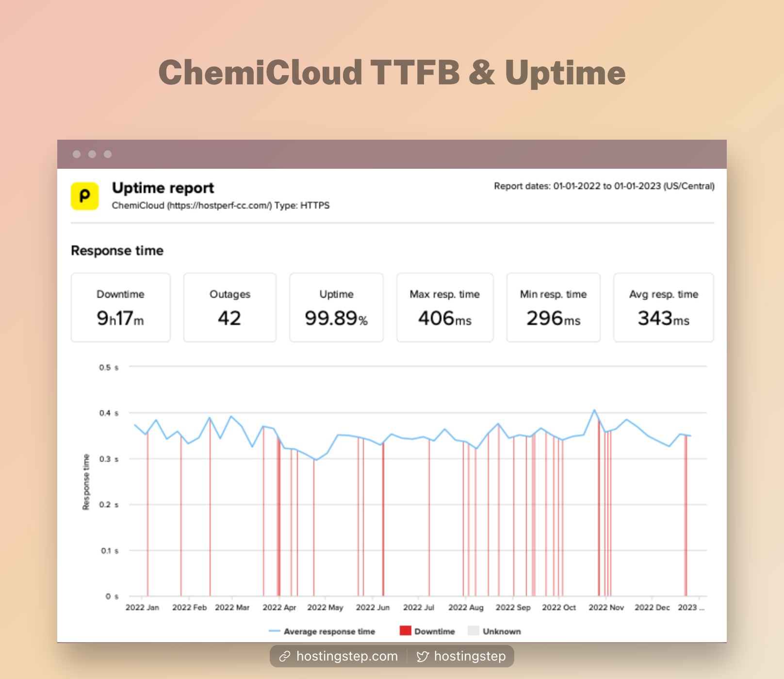This screenshot has width=784, height=679.
Task: Click the 2022 Feb axis label
Action: tap(189, 607)
